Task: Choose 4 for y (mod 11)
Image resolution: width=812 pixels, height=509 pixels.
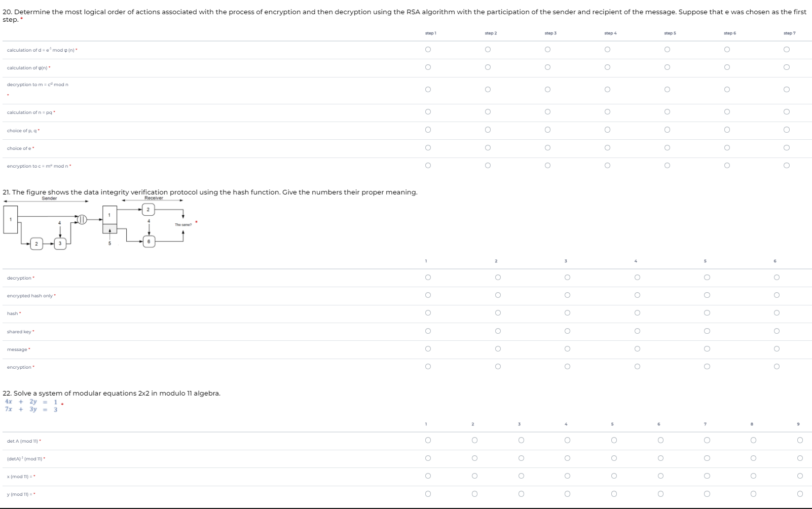Action: tap(567, 494)
